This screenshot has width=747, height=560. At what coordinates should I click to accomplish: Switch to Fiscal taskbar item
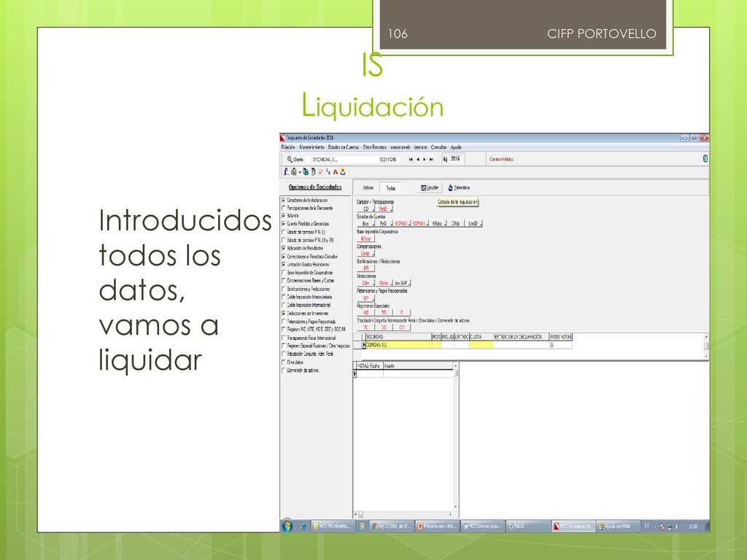click(x=528, y=526)
